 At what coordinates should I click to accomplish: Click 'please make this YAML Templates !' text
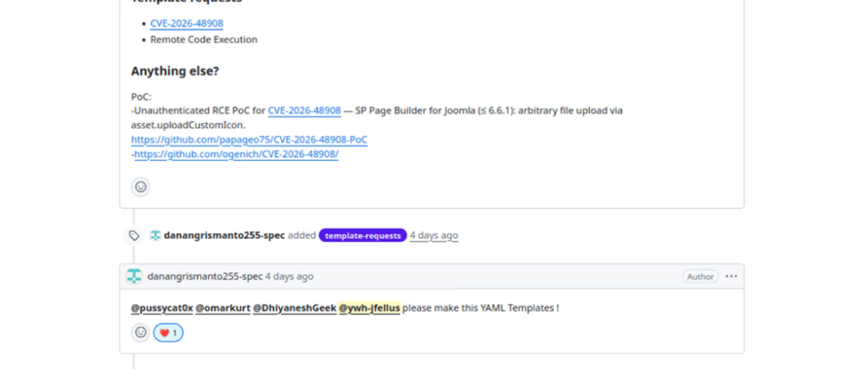pos(480,308)
